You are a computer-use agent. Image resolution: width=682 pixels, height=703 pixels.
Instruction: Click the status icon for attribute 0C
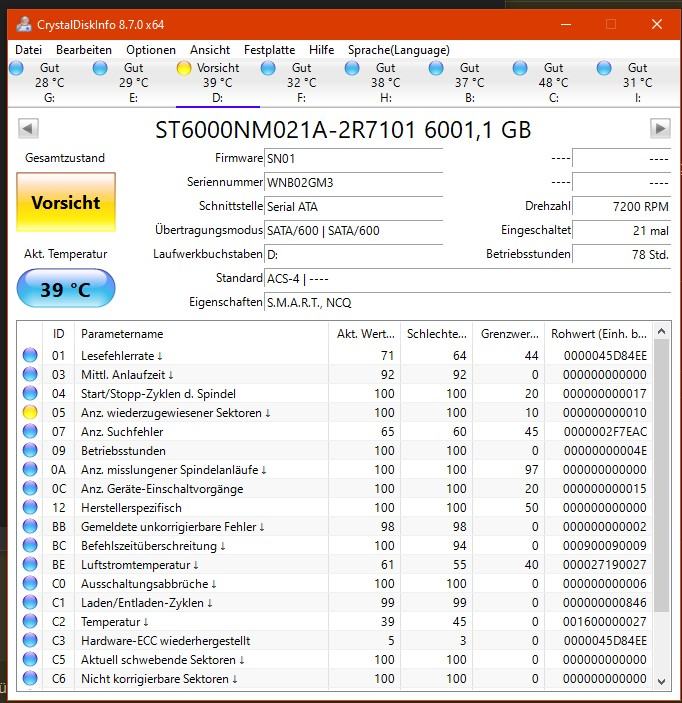click(30, 488)
